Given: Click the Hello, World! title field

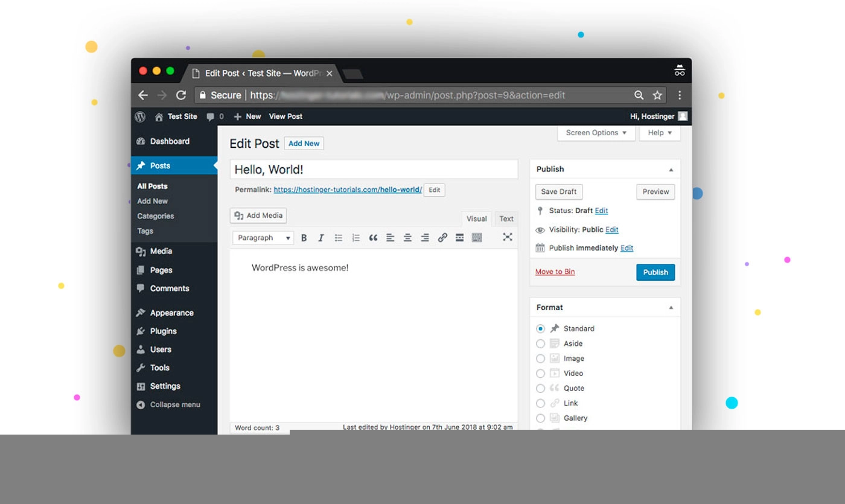Looking at the screenshot, I should coord(374,170).
